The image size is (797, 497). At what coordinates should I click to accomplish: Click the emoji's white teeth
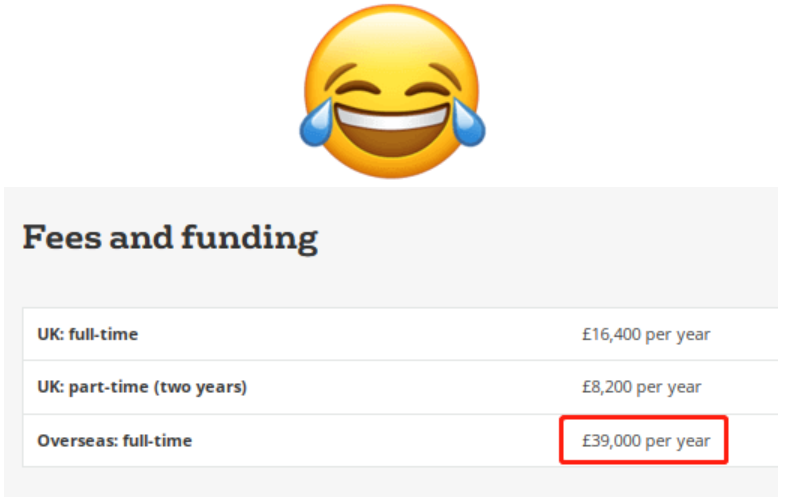pyautogui.click(x=391, y=112)
